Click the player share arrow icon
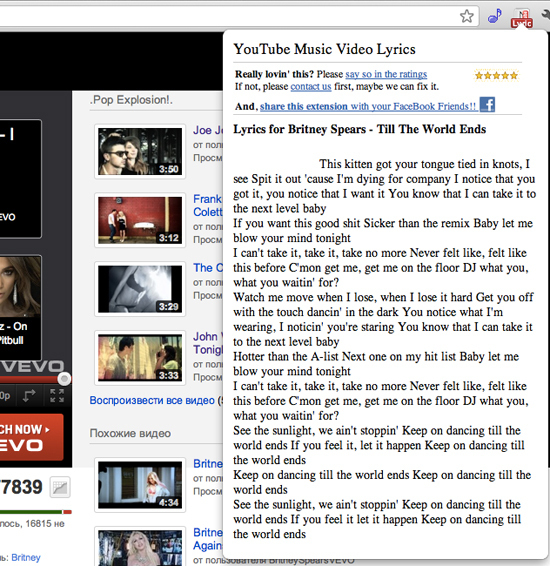Image resolution: width=550 pixels, height=566 pixels. (x=29, y=396)
